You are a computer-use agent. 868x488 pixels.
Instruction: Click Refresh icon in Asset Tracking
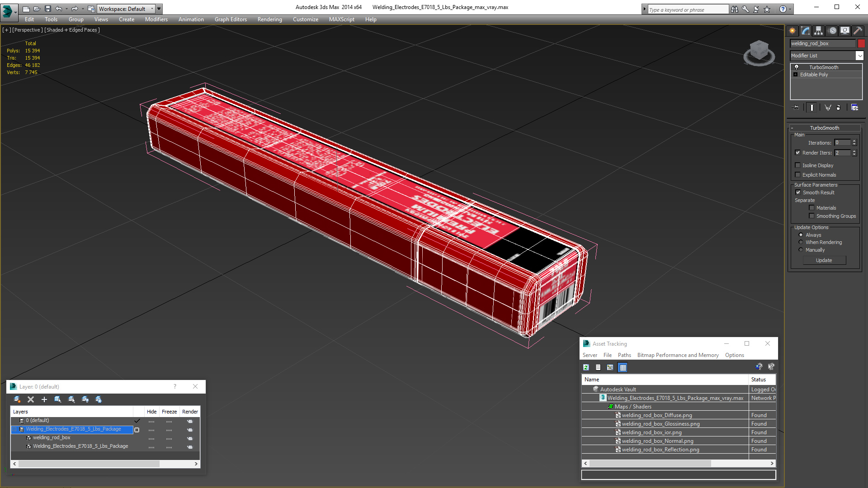tap(586, 367)
